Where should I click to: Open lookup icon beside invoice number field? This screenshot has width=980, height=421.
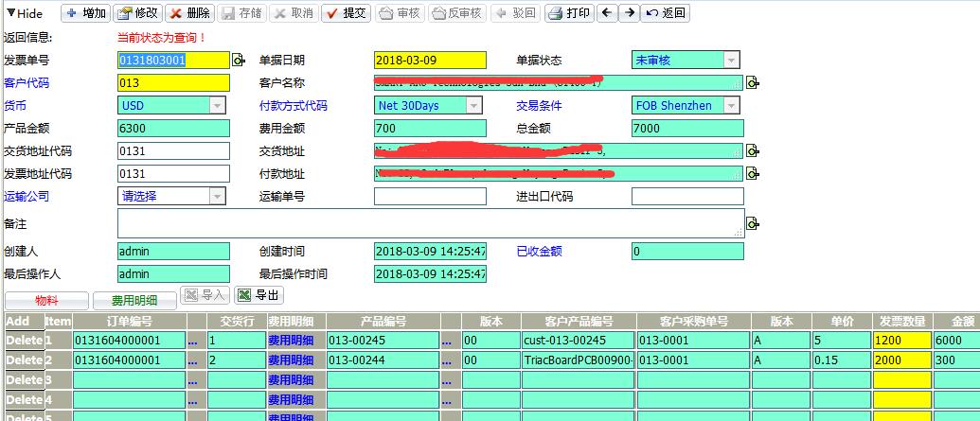(x=239, y=61)
